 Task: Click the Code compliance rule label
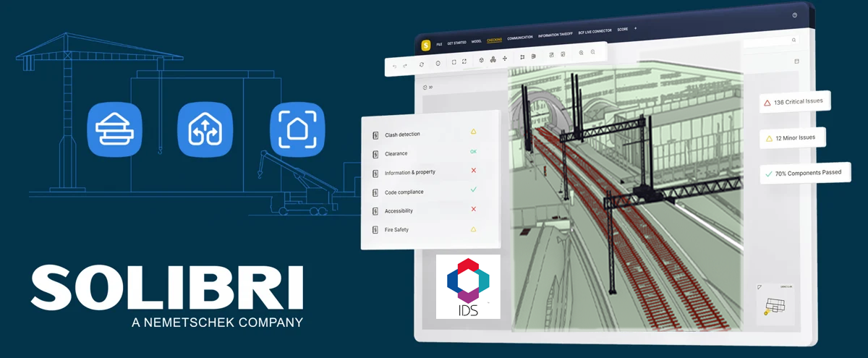coord(404,192)
